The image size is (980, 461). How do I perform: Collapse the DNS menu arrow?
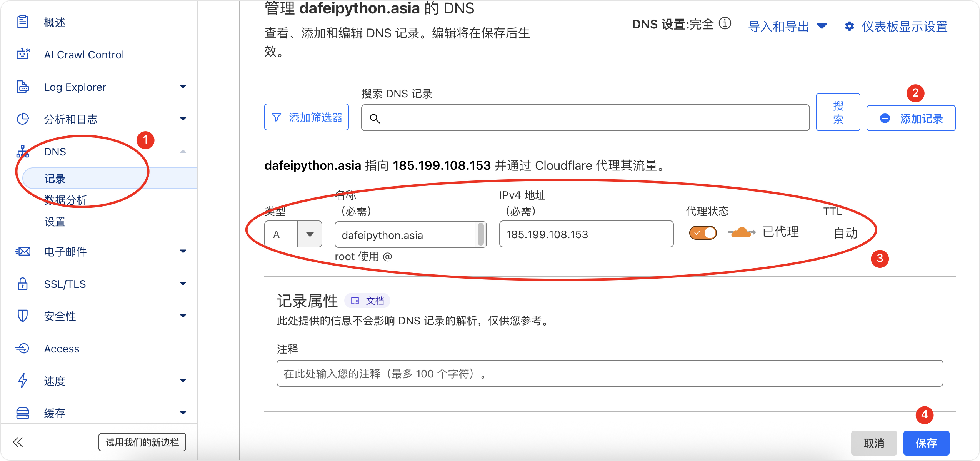click(x=183, y=151)
